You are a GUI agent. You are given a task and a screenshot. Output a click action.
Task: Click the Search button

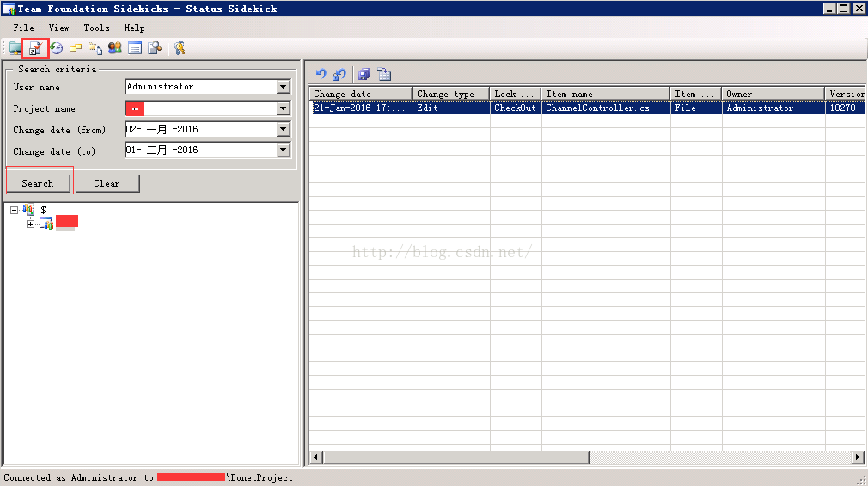pyautogui.click(x=38, y=183)
